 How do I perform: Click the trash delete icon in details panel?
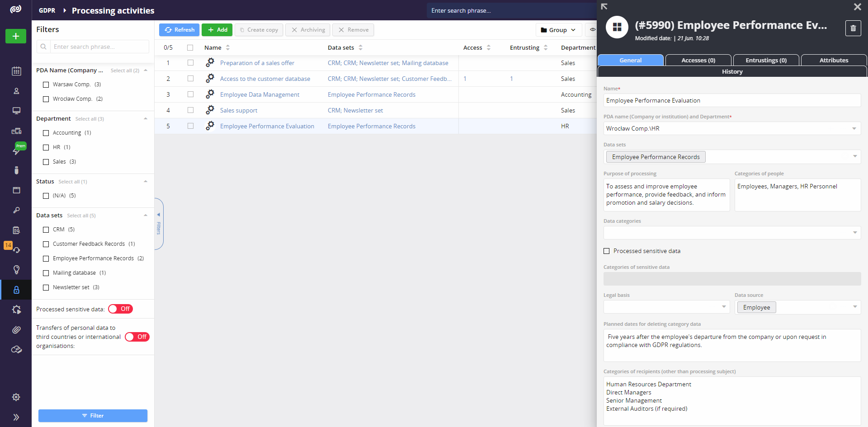pyautogui.click(x=853, y=28)
